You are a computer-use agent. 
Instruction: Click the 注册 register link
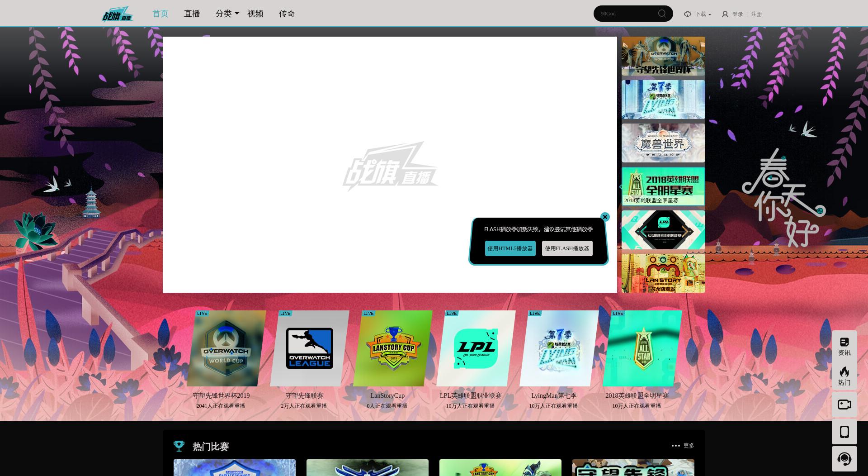[756, 14]
